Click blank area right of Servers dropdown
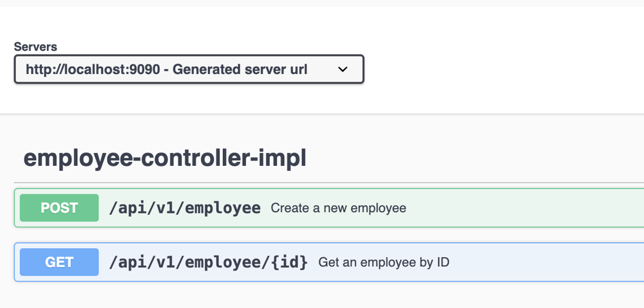Viewport: 644px width, 308px height. tap(502, 69)
